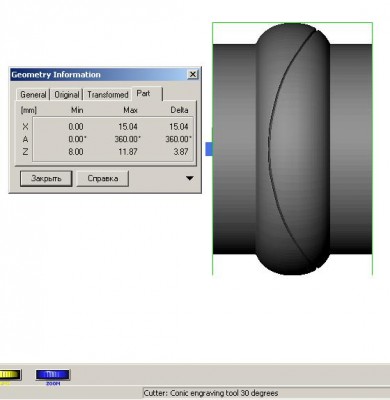Click the Cutter status bar text
390x400 pixels.
pyautogui.click(x=211, y=393)
